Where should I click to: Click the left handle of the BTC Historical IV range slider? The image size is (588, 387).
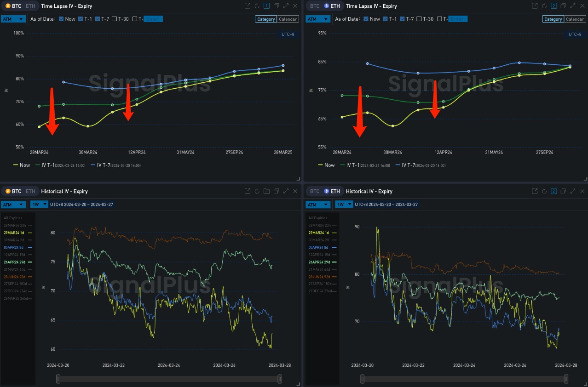pos(58,379)
